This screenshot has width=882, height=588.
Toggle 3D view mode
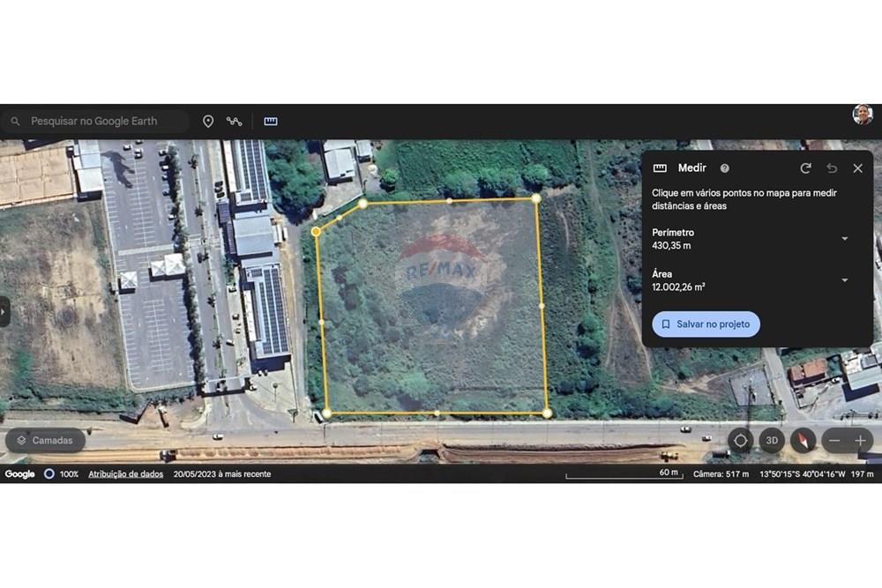tap(772, 441)
